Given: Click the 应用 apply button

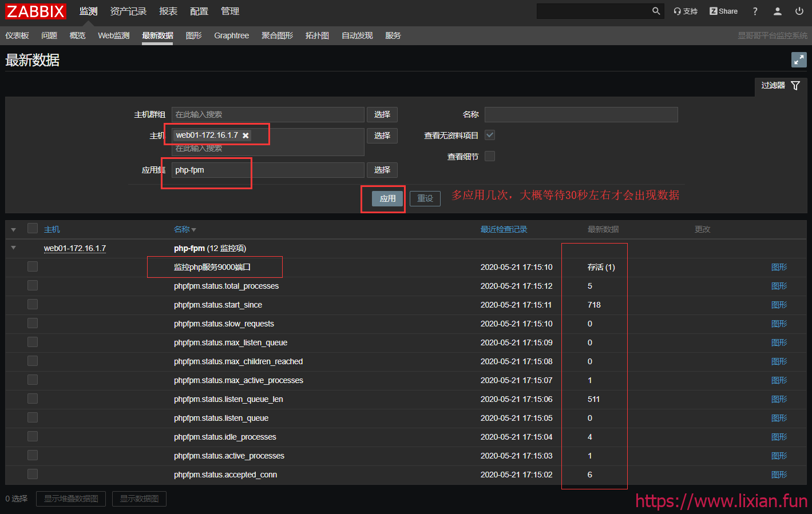Looking at the screenshot, I should [387, 198].
